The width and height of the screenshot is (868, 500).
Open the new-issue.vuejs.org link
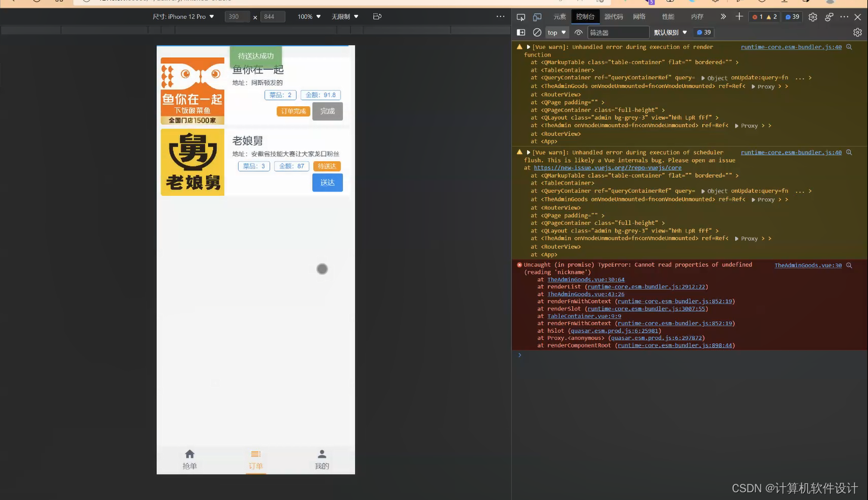tap(607, 168)
